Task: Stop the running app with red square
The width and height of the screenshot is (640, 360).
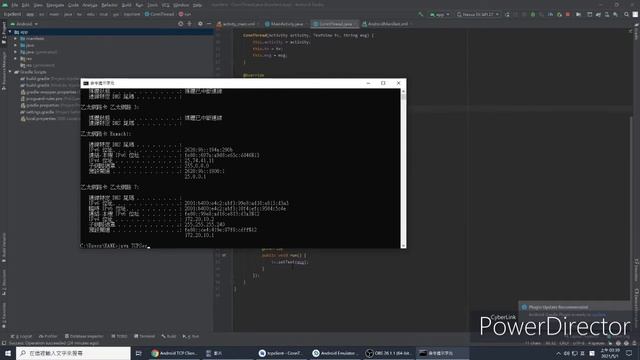Action: coord(568,14)
